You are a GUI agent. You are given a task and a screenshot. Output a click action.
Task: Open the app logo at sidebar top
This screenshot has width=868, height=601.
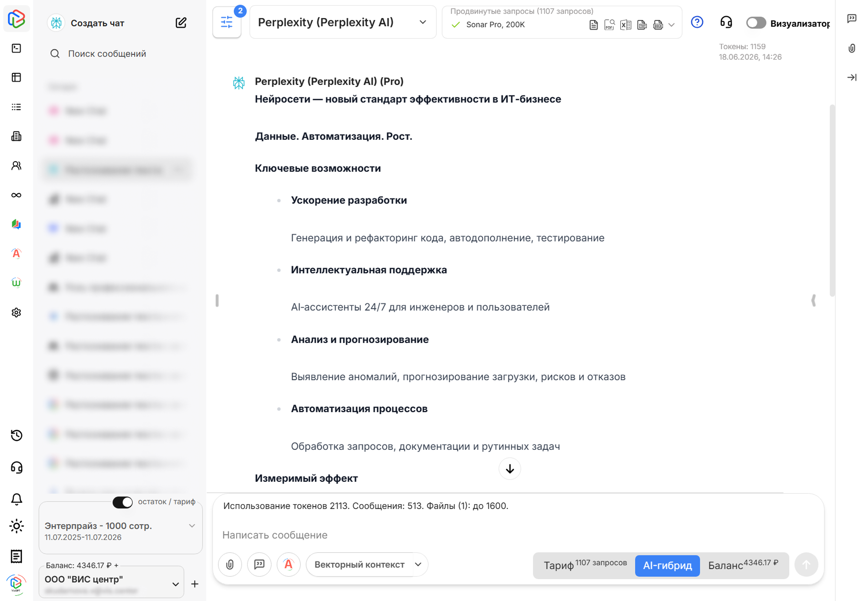click(17, 19)
